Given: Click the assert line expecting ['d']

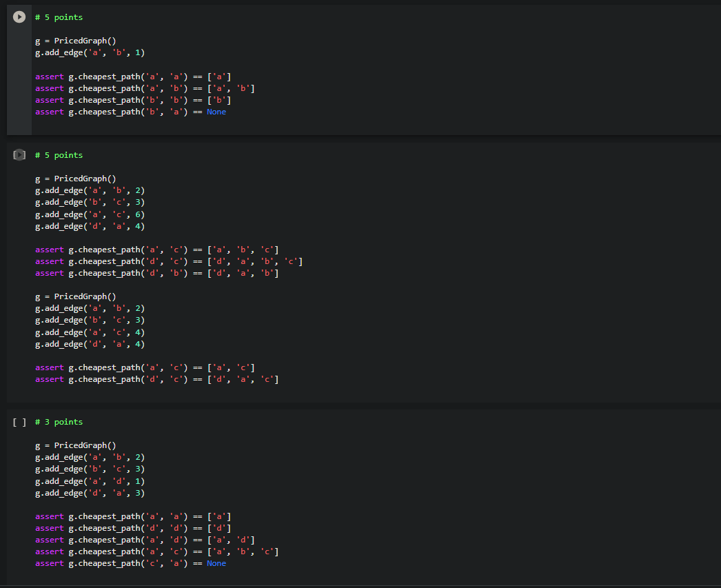Looking at the screenshot, I should [133, 528].
